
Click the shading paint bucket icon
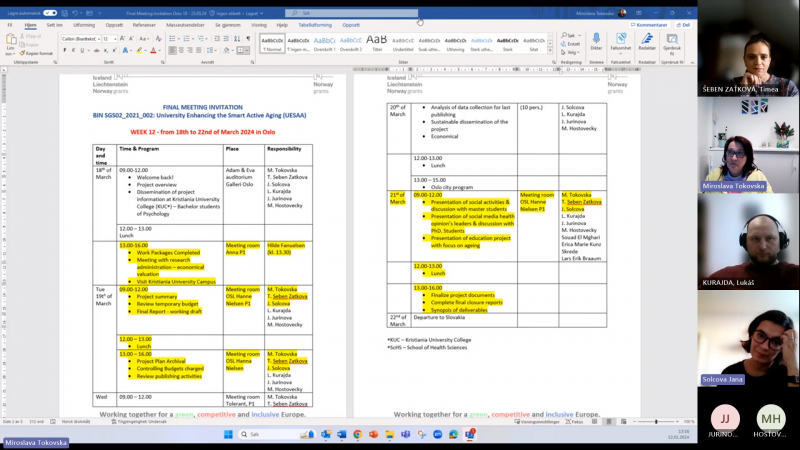227,51
